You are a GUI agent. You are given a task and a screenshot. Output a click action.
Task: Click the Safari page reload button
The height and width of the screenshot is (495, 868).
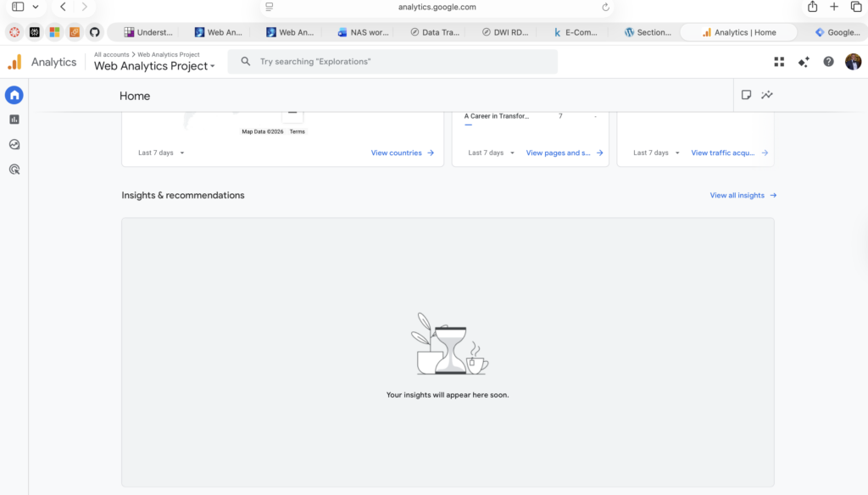coord(605,7)
